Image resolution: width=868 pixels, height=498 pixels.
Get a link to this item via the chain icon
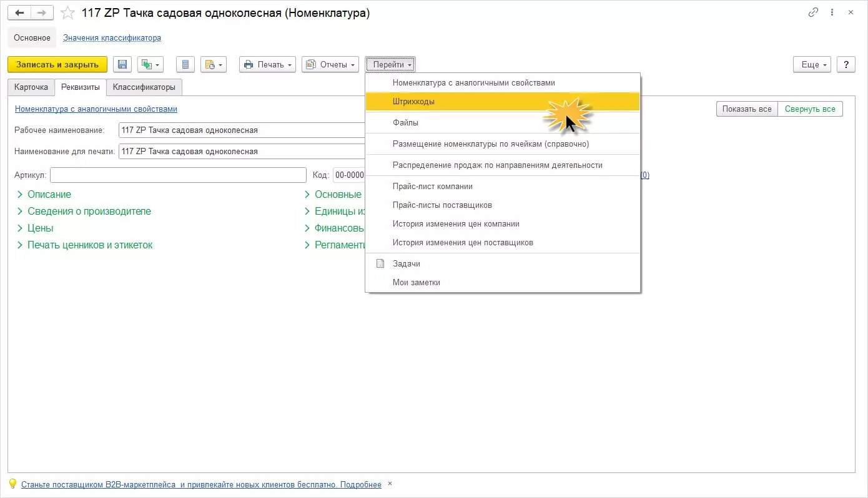(813, 12)
